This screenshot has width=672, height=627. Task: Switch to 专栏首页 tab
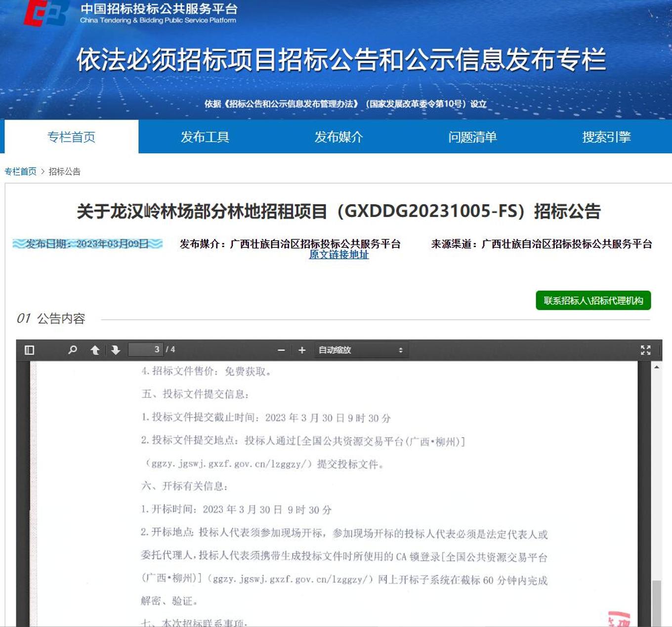coord(71,137)
